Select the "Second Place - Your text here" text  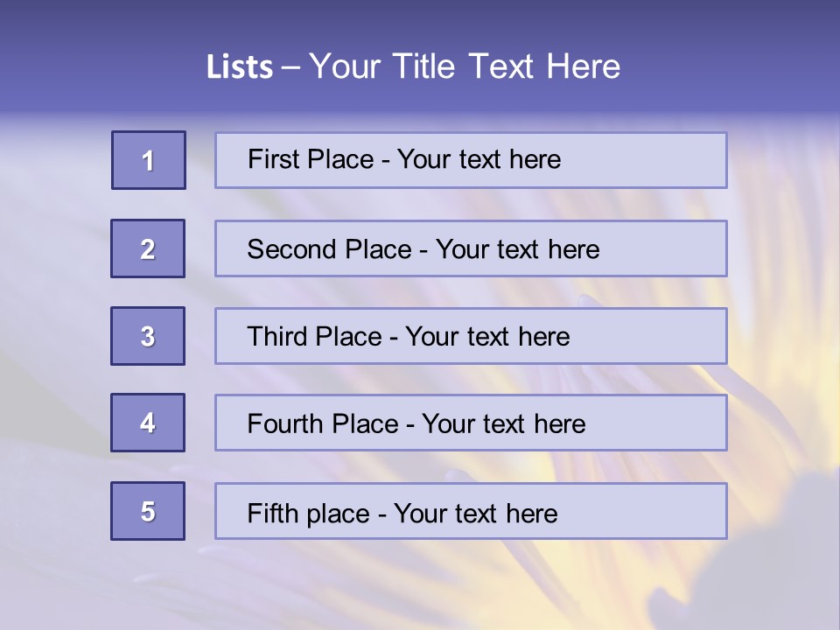coord(423,249)
